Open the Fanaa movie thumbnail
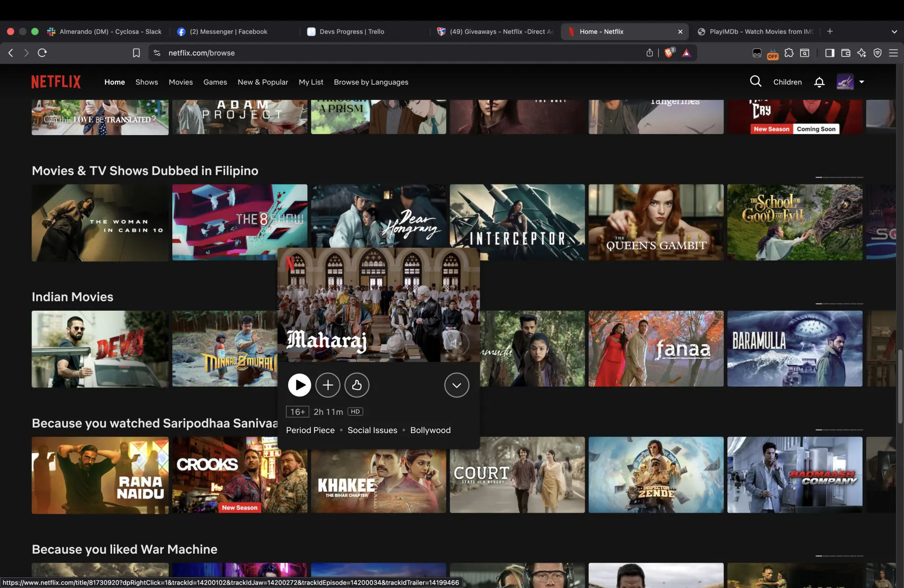This screenshot has width=904, height=588. click(x=656, y=348)
